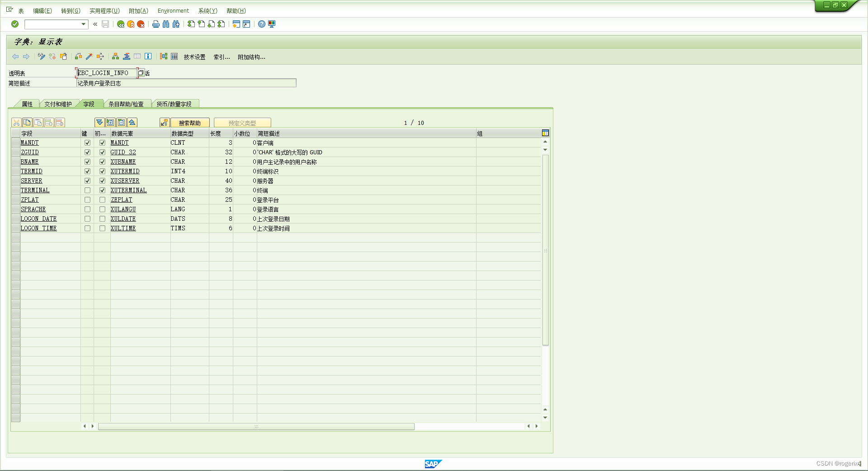868x471 pixels.
Task: Click the Create New Session icon
Action: [x=236, y=24]
